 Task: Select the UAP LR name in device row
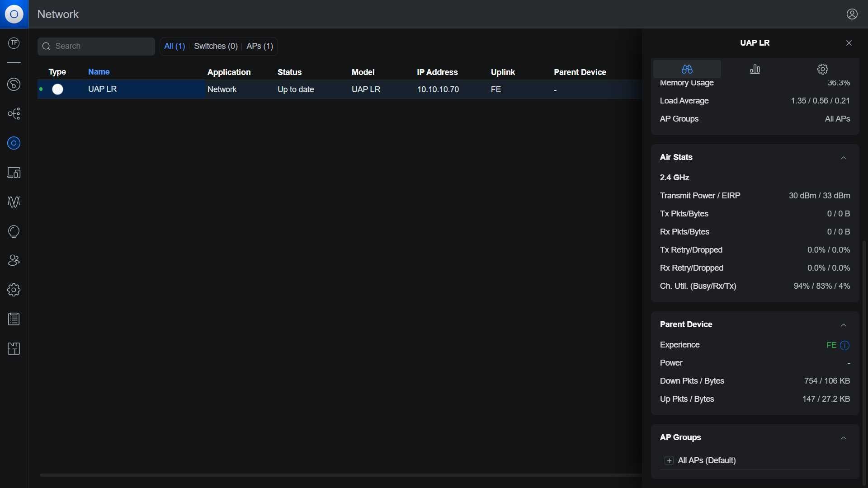coord(103,89)
